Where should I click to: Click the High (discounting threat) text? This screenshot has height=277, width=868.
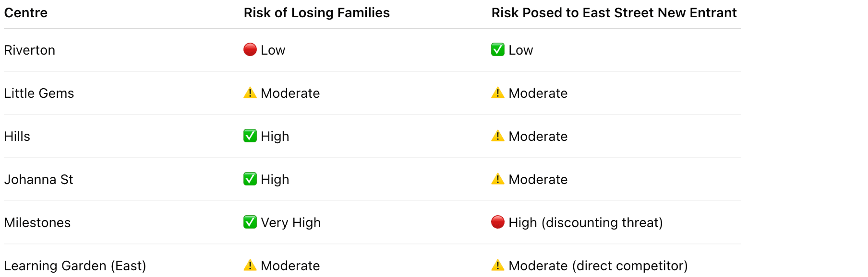tap(585, 223)
